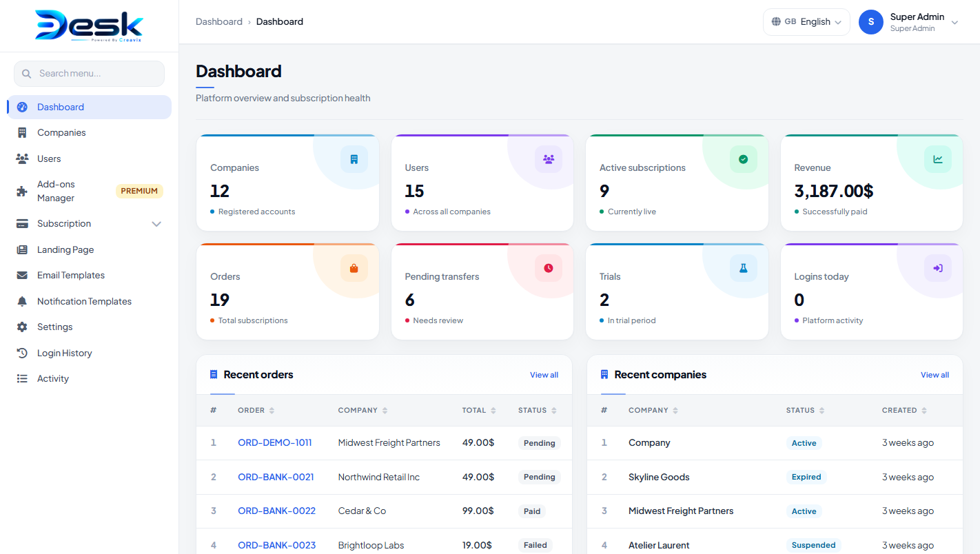Click Atelier Laurent company name
Image resolution: width=980 pixels, height=554 pixels.
[x=659, y=545]
